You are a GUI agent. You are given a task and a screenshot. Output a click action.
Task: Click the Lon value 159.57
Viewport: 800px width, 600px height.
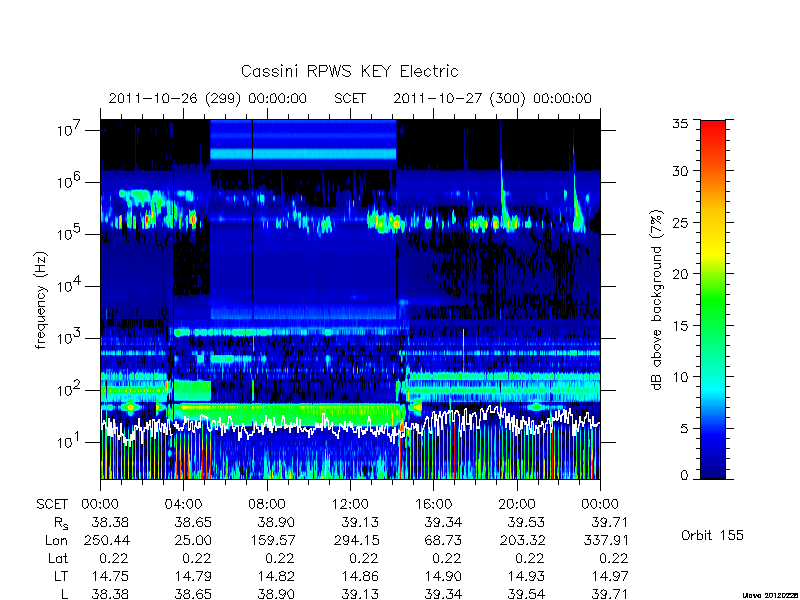point(273,540)
